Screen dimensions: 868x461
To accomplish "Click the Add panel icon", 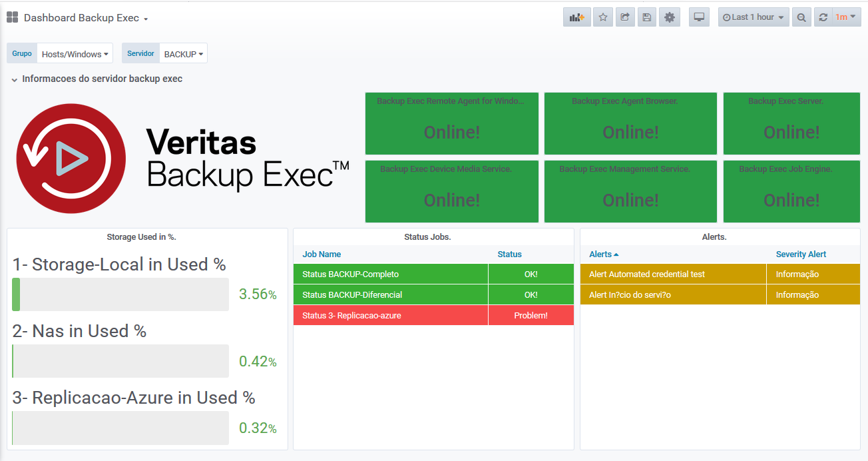I will pos(576,17).
